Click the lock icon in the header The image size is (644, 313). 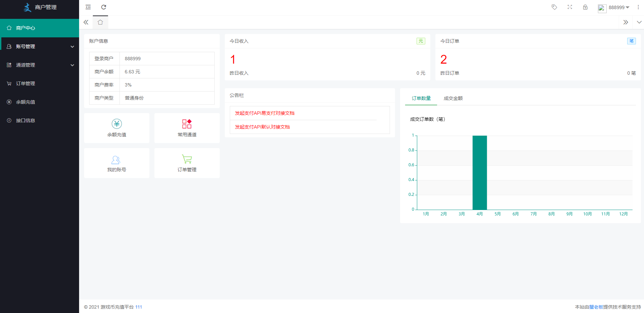pyautogui.click(x=585, y=7)
